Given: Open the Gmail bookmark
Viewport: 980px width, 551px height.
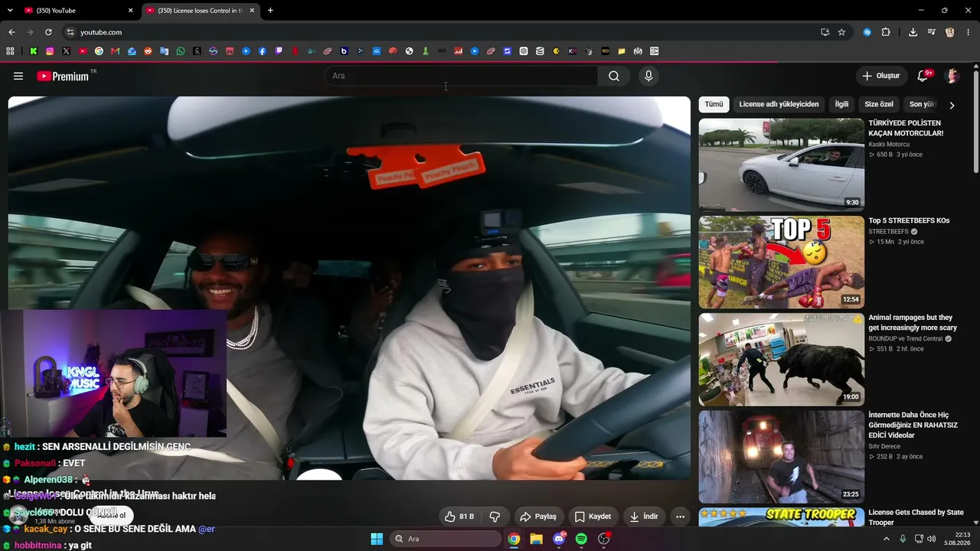Looking at the screenshot, I should 116,51.
